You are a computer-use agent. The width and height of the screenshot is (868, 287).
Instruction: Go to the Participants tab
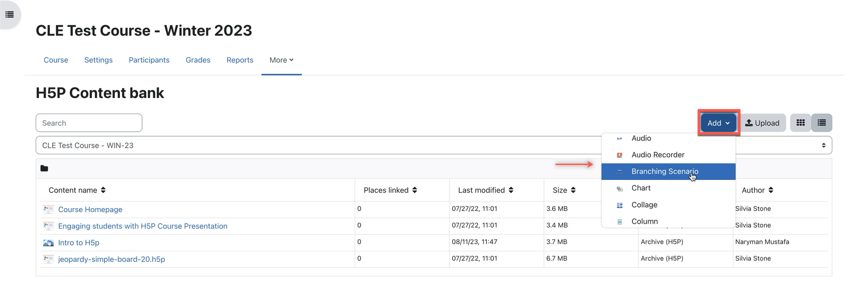pos(149,60)
